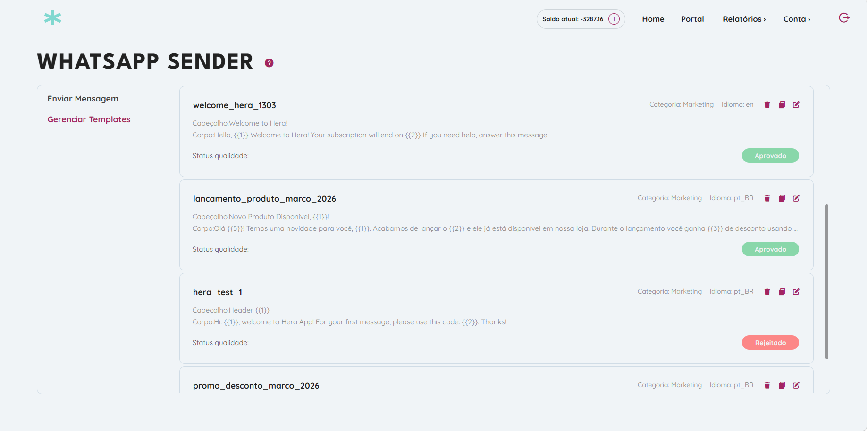Click the template list scrollbar
Image resolution: width=868 pixels, height=431 pixels.
click(x=826, y=281)
